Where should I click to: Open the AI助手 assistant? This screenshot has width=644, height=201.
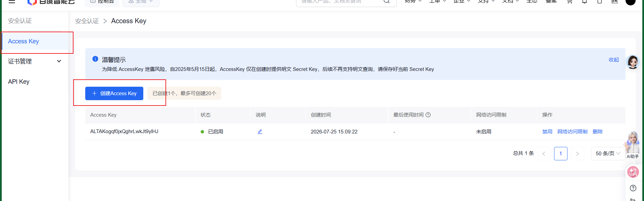632,145
